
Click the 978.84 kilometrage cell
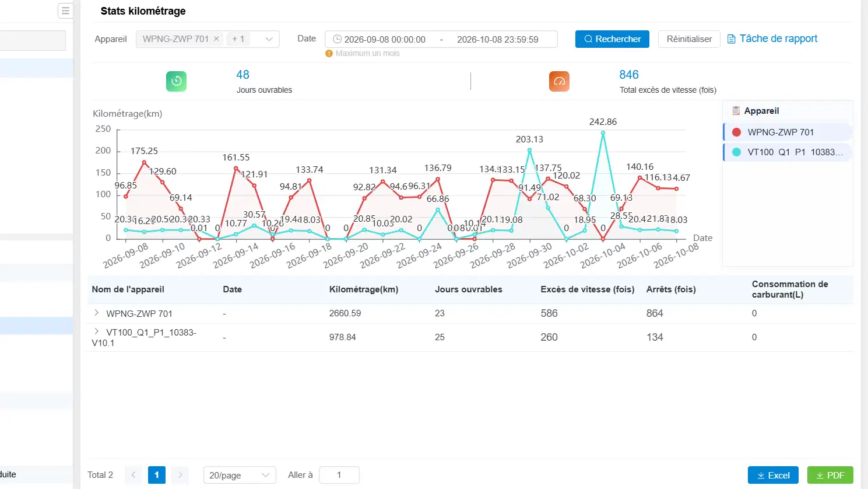(x=342, y=337)
